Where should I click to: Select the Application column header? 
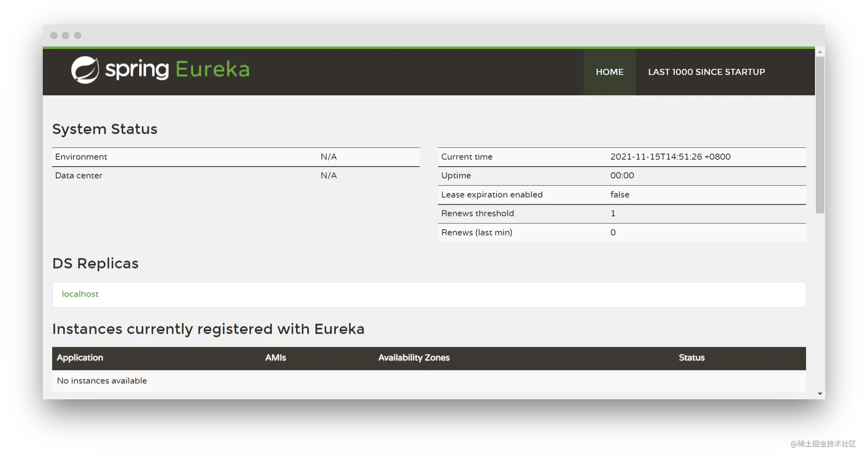pos(80,358)
